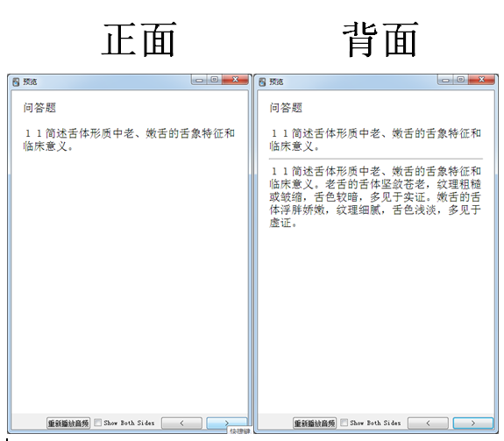Click the question text on the front card
504x441 pixels.
coord(129,139)
